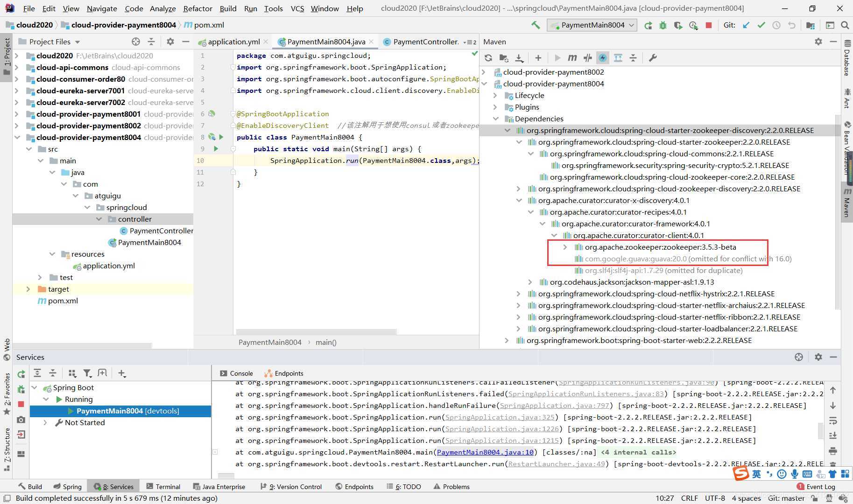Open PaymentMain8004 run configuration dropdown

592,25
